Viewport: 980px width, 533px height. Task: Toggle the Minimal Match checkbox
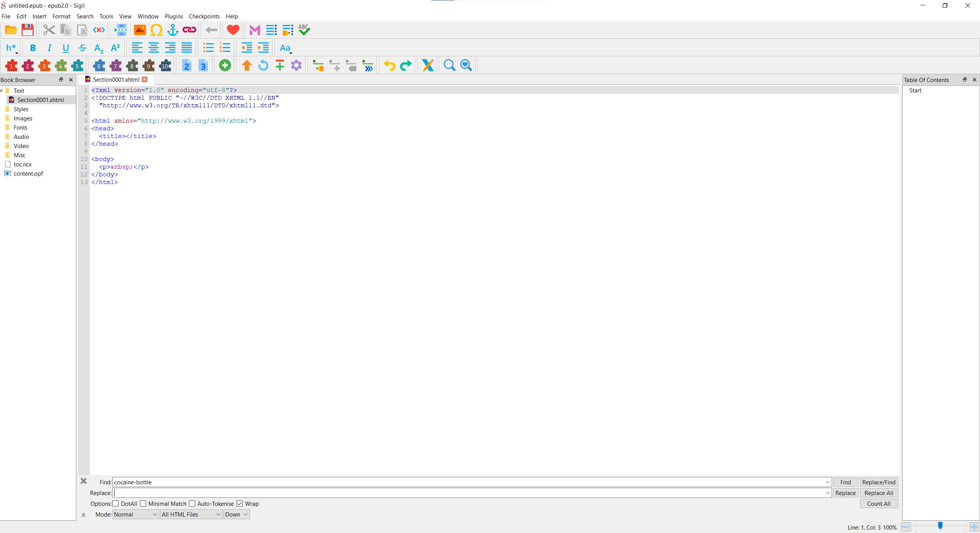[x=143, y=503]
